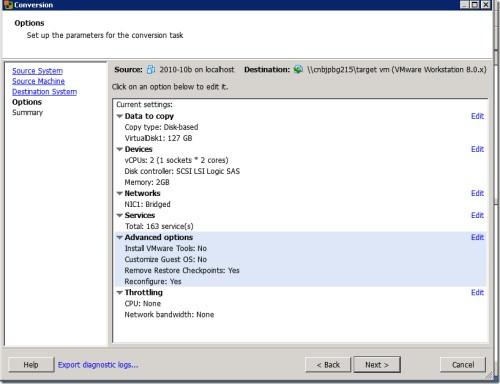The height and width of the screenshot is (384, 500).
Task: Collapse the Devices section triangle
Action: (120, 149)
